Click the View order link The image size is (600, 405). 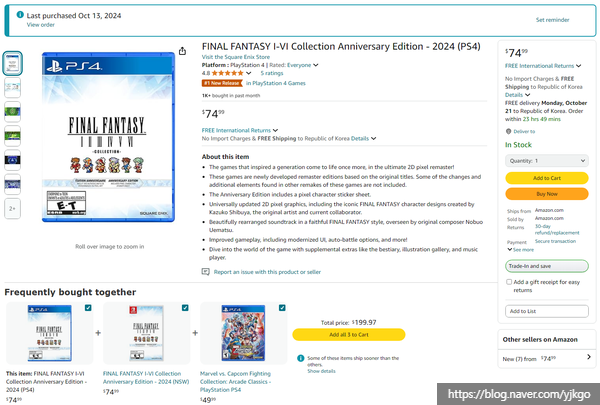(41, 25)
